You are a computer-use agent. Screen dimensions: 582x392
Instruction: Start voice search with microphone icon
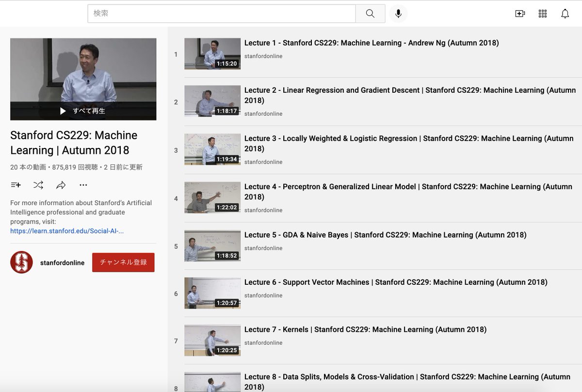click(x=398, y=14)
